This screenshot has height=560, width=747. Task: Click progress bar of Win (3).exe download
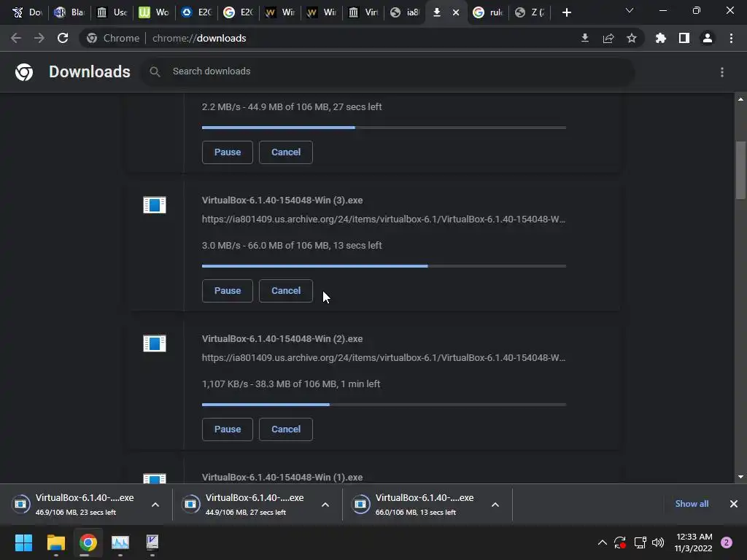point(384,266)
